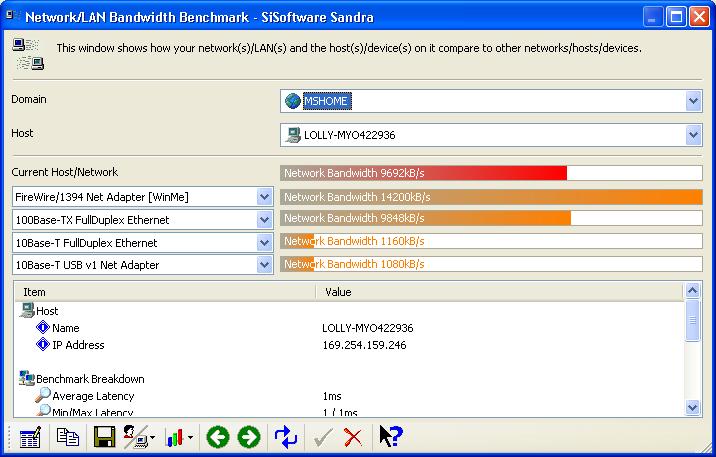716x457 pixels.
Task: Click the Item column header
Action: [165, 292]
